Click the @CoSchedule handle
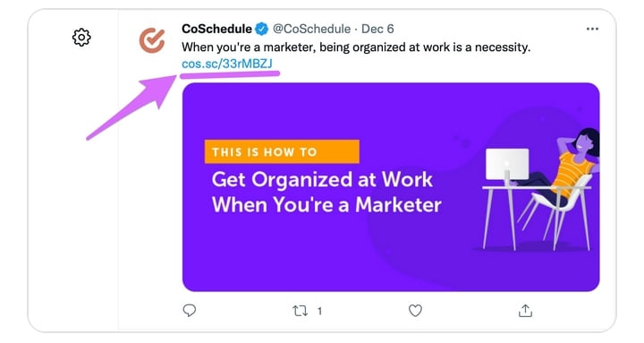This screenshot has height=343, width=644. (312, 29)
